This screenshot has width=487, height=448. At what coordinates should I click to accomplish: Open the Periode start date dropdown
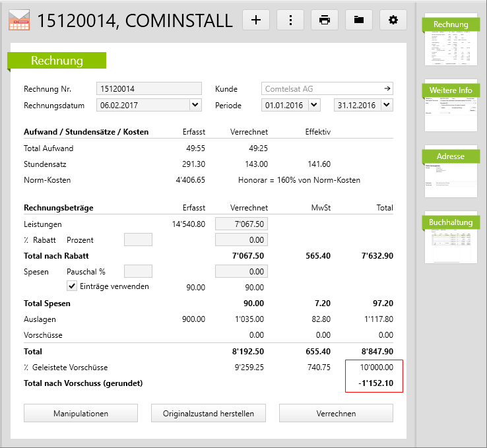pyautogui.click(x=313, y=105)
